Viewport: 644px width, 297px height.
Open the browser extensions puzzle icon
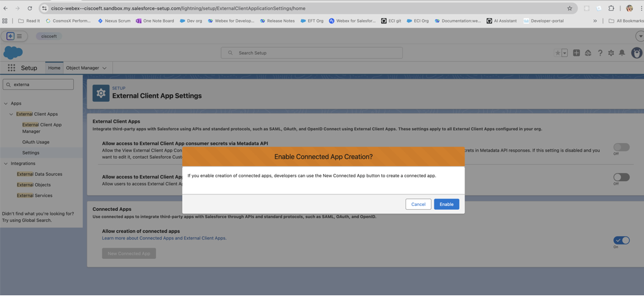tap(611, 8)
